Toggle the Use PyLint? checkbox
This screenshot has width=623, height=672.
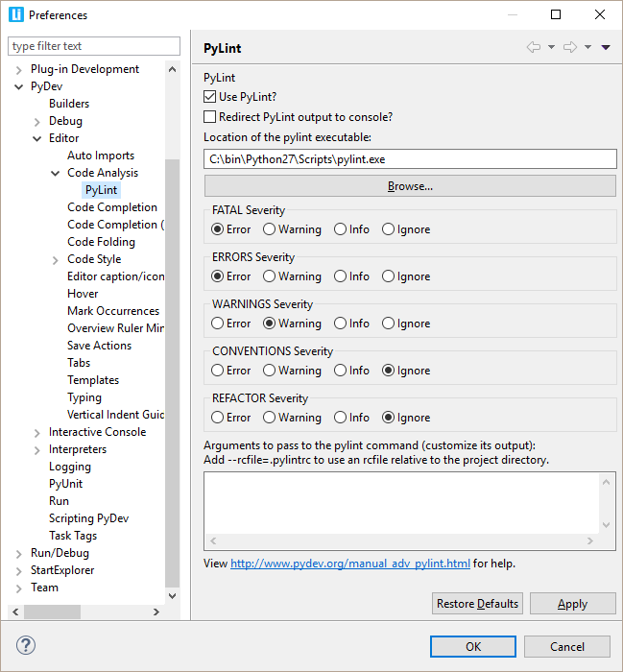click(209, 97)
